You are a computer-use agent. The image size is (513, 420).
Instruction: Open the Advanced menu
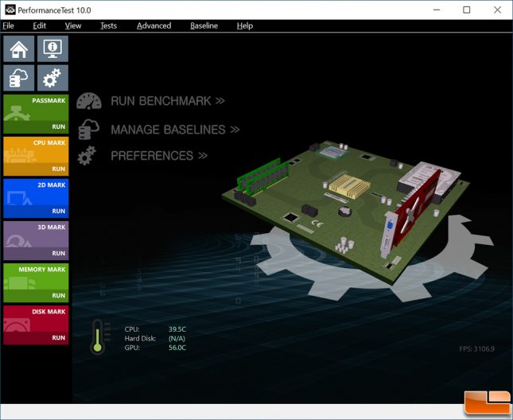[x=154, y=25]
